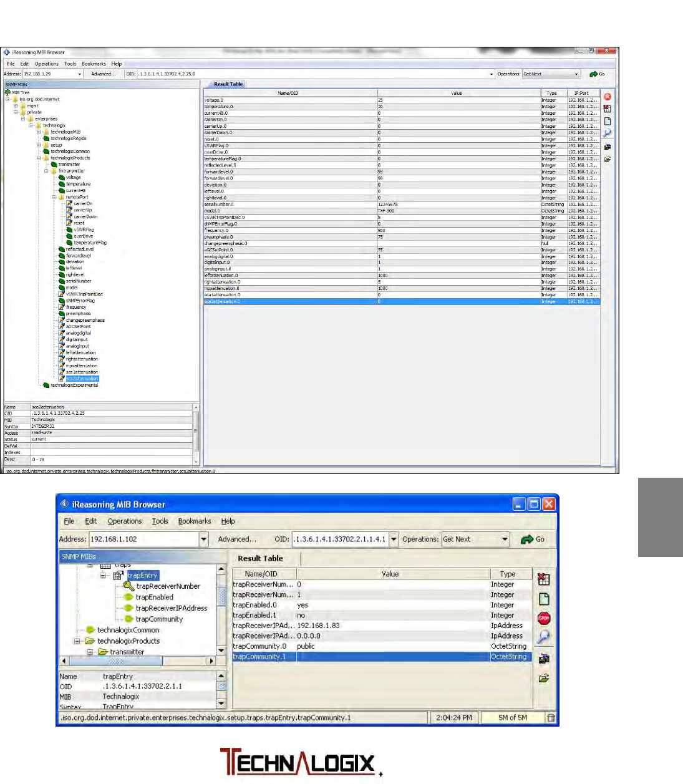Click the Address field showing 192.168.1.102
The image size is (683, 784).
pos(144,540)
